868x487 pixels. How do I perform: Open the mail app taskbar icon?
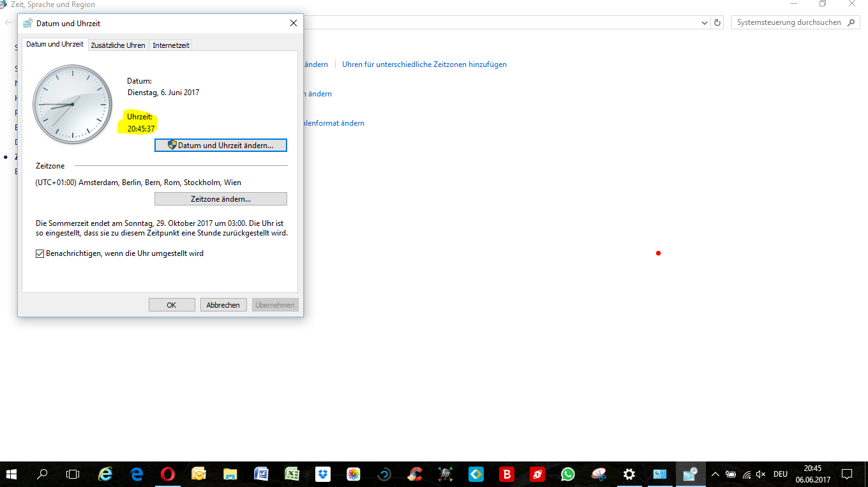pos(198,474)
